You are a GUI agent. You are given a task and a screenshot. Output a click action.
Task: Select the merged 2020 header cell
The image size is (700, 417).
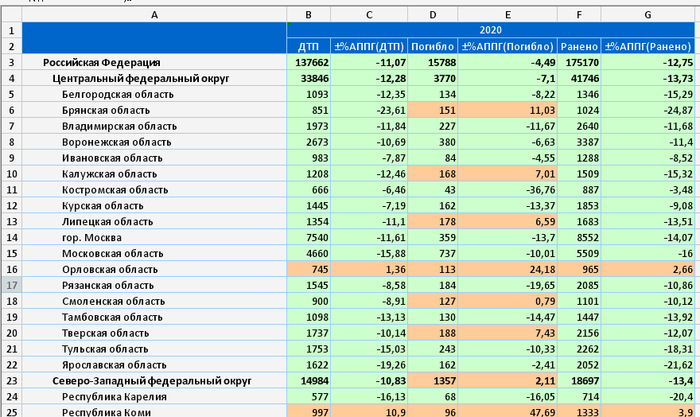(x=492, y=31)
